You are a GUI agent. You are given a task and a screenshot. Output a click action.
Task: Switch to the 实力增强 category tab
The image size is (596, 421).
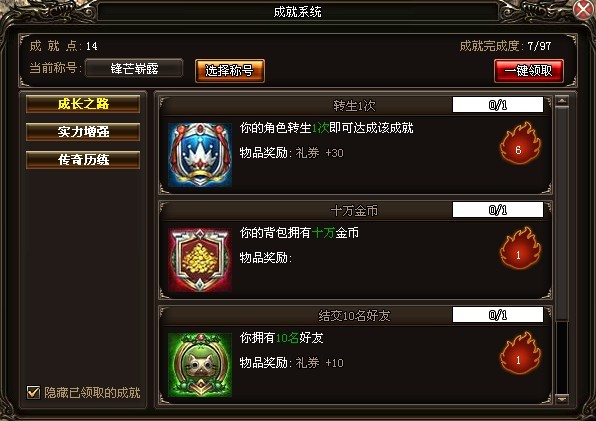pyautogui.click(x=83, y=131)
